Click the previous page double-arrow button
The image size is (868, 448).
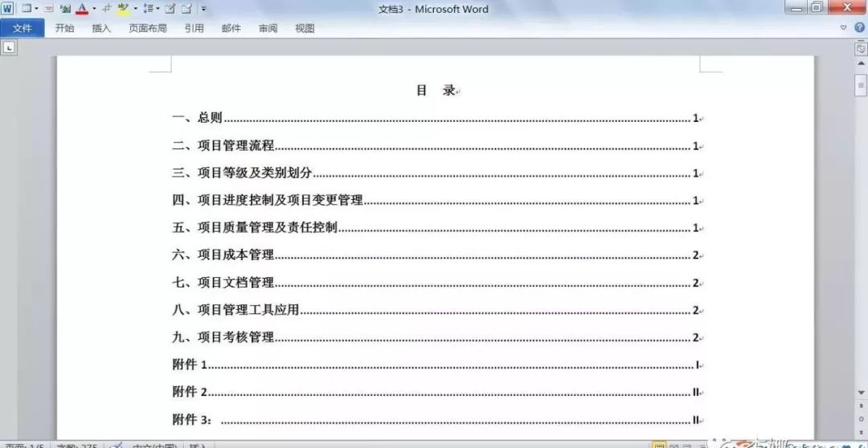click(x=861, y=406)
